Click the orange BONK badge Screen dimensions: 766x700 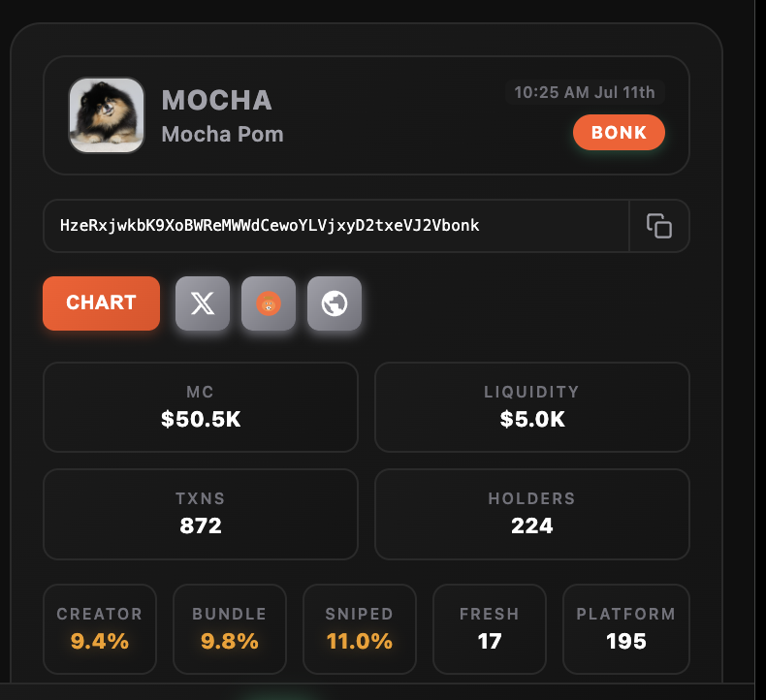tap(619, 133)
